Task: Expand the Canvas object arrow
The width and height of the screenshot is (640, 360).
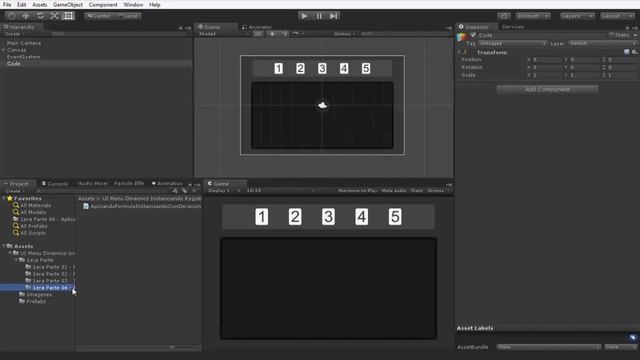Action: tap(4, 50)
